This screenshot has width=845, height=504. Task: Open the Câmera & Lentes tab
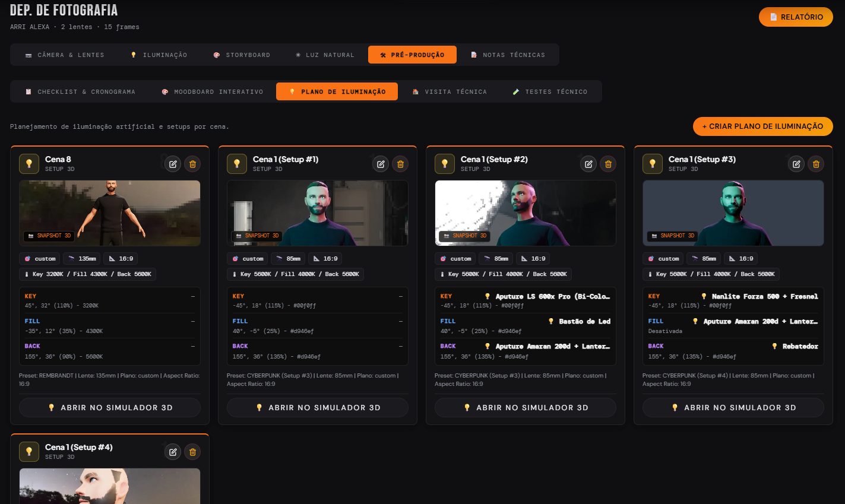pos(65,55)
